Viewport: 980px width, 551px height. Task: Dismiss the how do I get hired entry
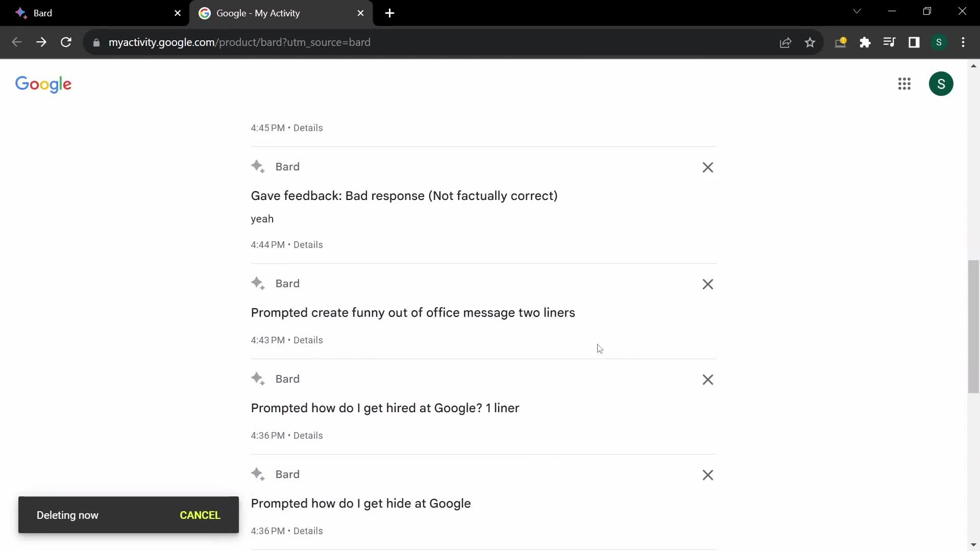pos(707,379)
